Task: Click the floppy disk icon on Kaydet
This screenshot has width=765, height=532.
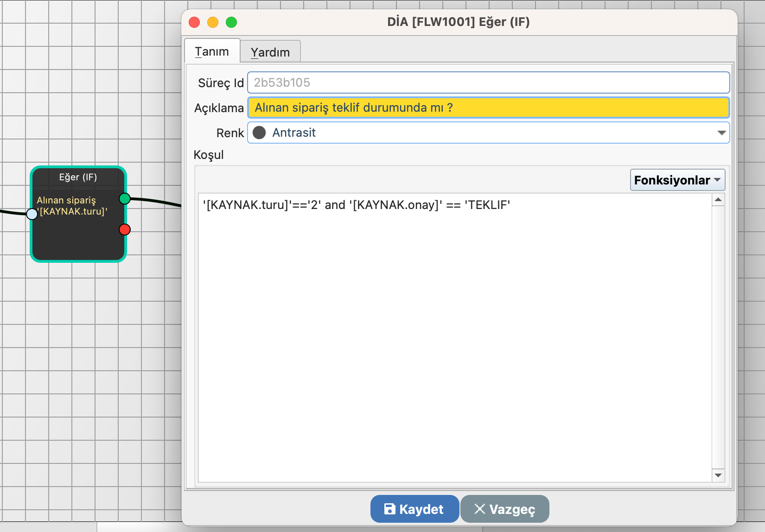Action: click(390, 509)
